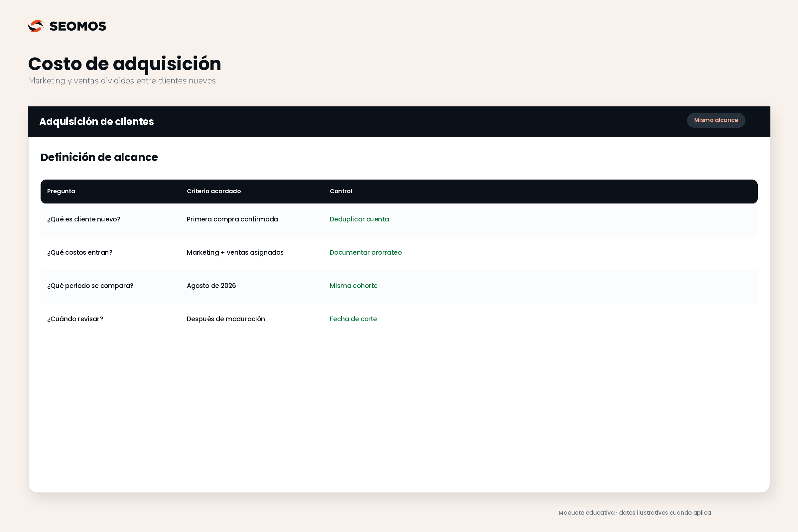Select the ¿Cuándo revisar? row
Image resolution: width=798 pixels, height=532 pixels.
point(399,319)
